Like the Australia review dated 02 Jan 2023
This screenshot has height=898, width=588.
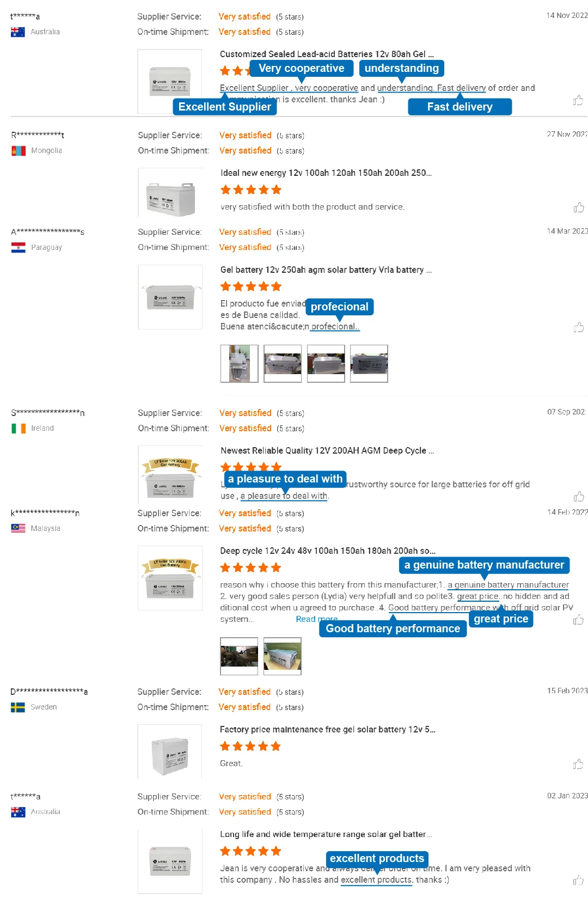click(578, 881)
